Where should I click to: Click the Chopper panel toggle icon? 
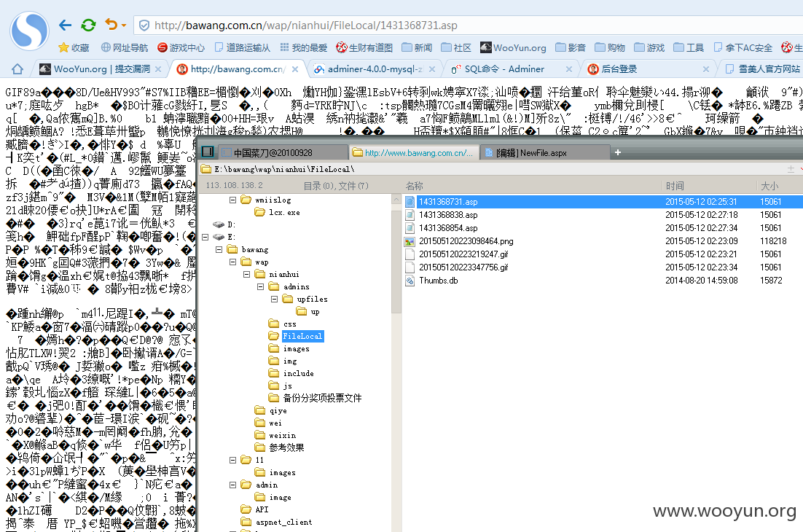tap(208, 152)
